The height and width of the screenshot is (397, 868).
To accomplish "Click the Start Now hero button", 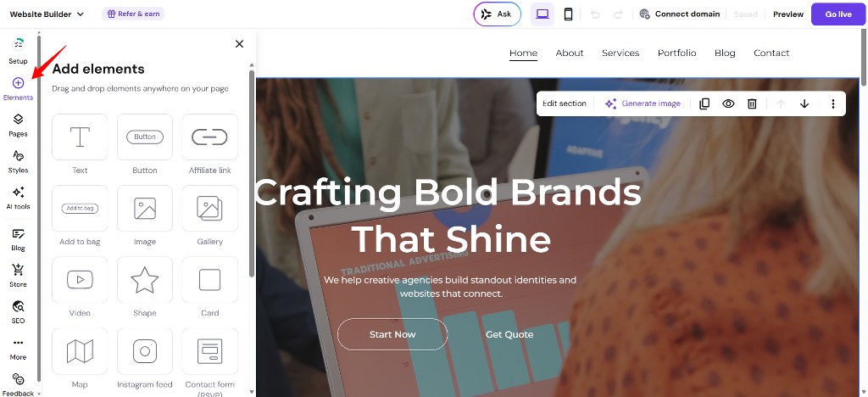I will [392, 334].
